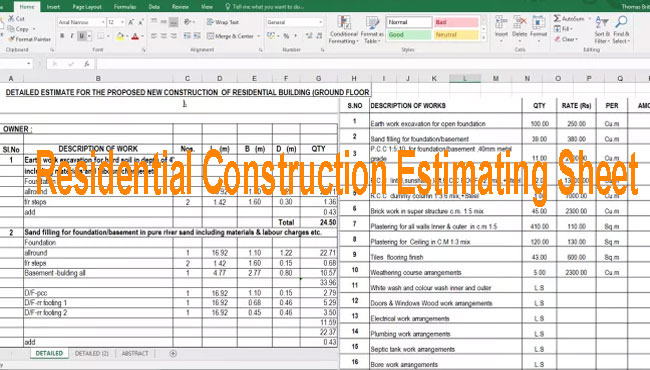Open the font size dropdown

pos(122,22)
